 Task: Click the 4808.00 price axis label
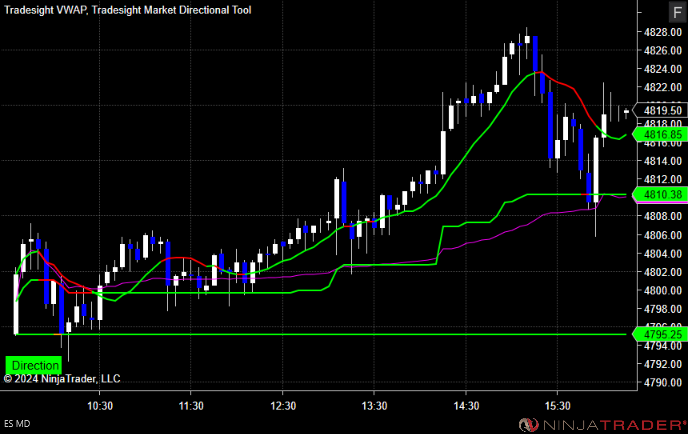point(663,216)
